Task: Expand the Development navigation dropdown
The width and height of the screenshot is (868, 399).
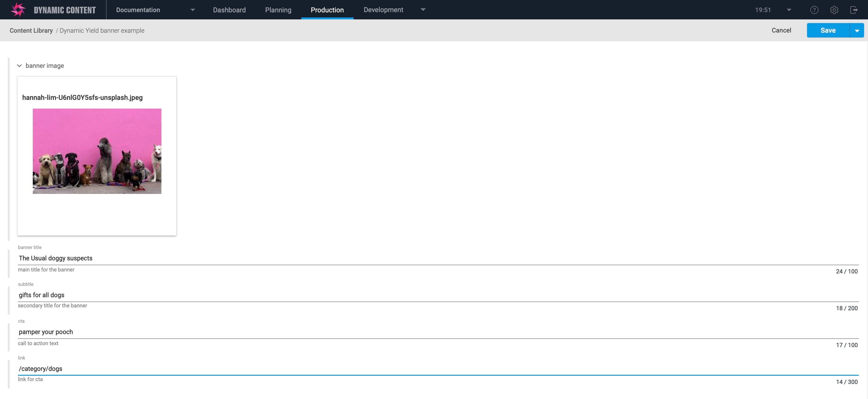Action: [422, 9]
